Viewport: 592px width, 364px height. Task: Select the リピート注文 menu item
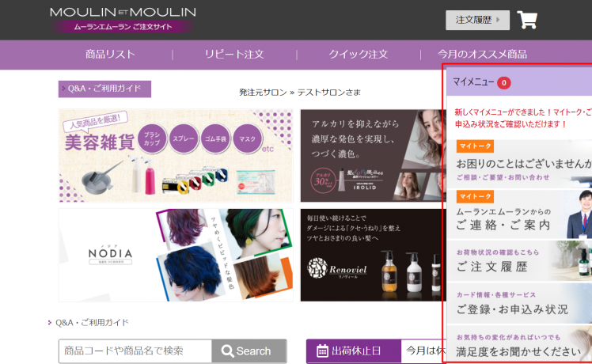coord(234,54)
